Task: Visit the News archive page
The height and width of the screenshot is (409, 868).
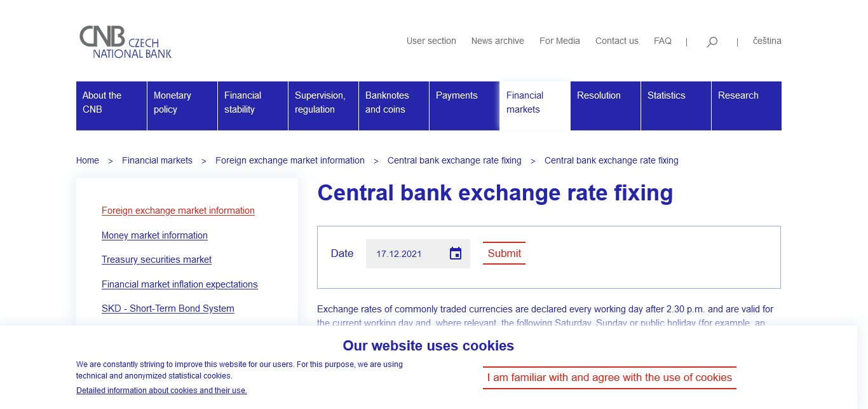Action: pos(498,41)
